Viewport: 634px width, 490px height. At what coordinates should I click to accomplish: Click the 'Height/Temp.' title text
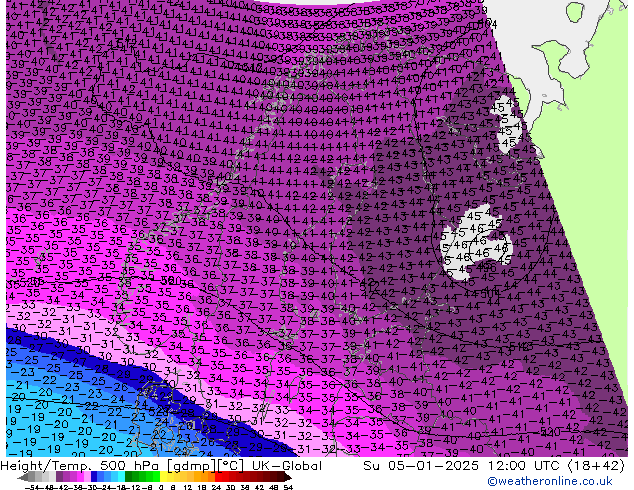coord(44,466)
